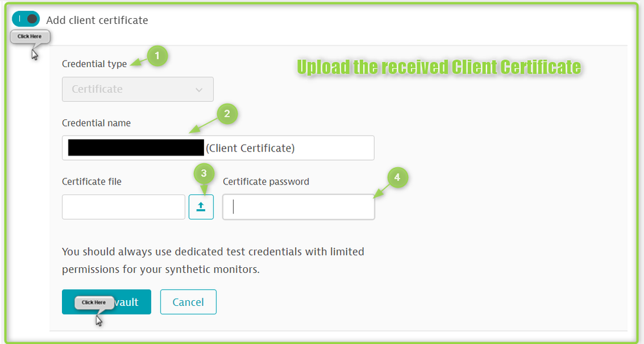Cancel adding the client certificate

(x=188, y=302)
